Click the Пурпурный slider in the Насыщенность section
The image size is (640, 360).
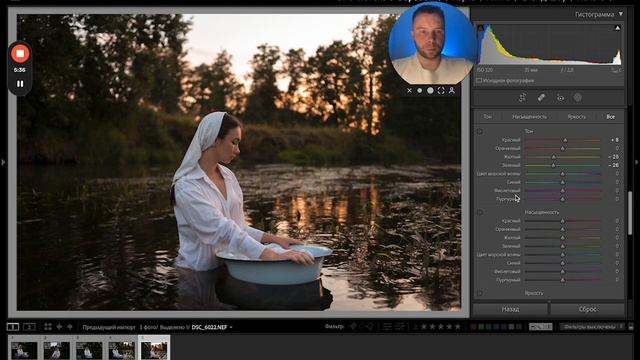tap(562, 280)
